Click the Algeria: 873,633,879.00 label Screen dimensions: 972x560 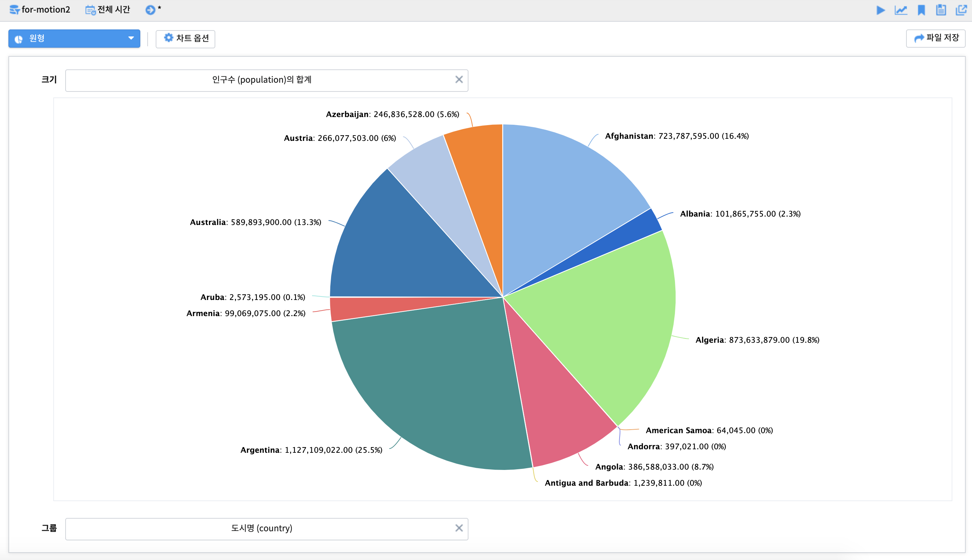click(x=757, y=340)
